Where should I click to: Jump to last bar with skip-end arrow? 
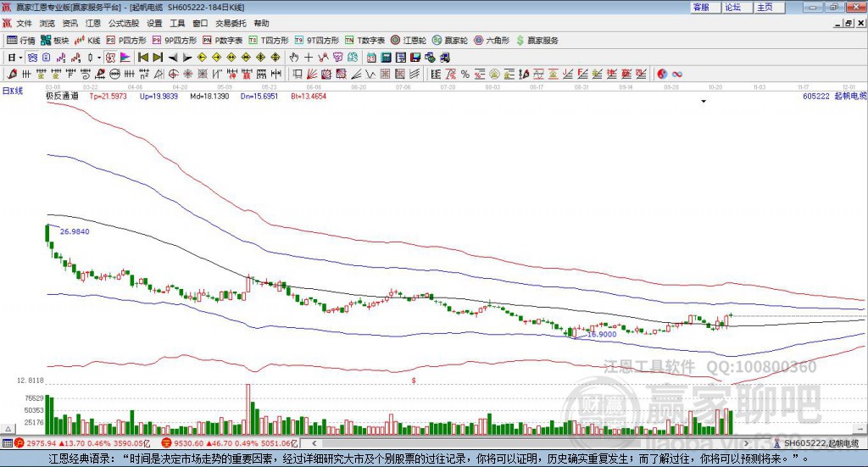tap(158, 58)
